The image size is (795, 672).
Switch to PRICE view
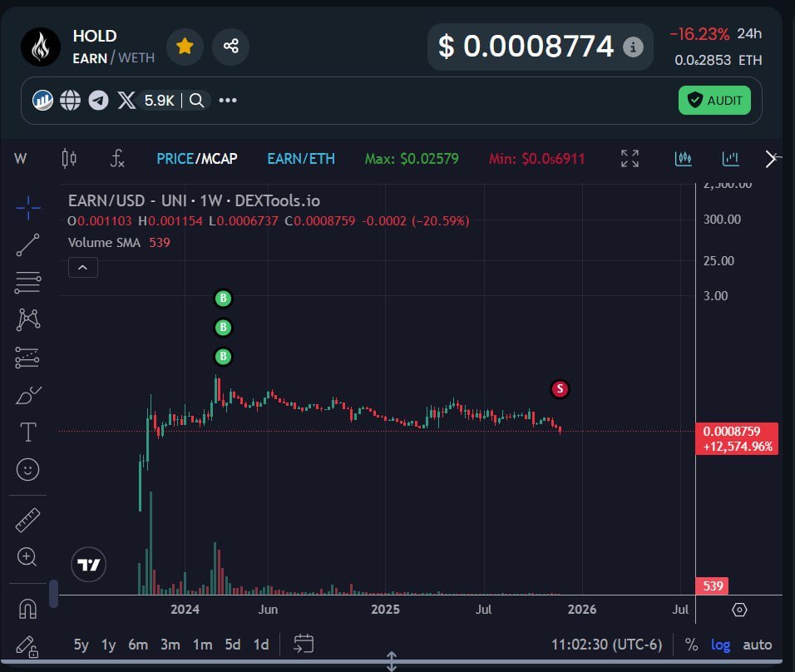point(175,159)
